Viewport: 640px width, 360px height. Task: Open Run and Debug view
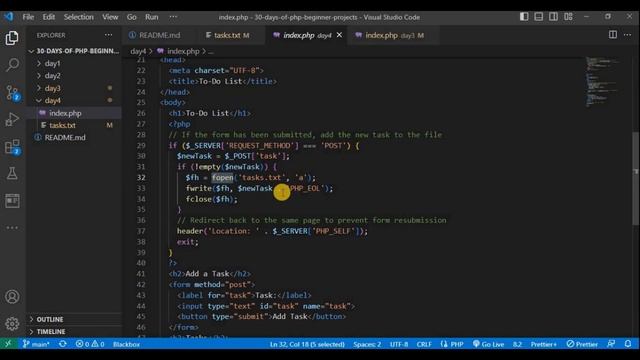(12, 120)
